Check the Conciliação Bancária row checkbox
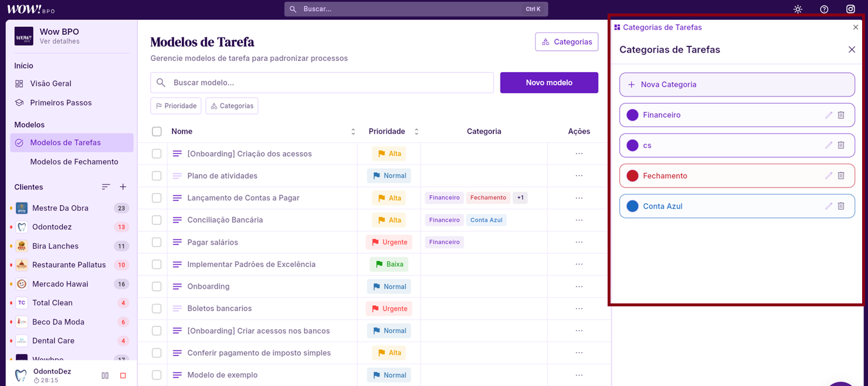The image size is (868, 386). coord(157,220)
